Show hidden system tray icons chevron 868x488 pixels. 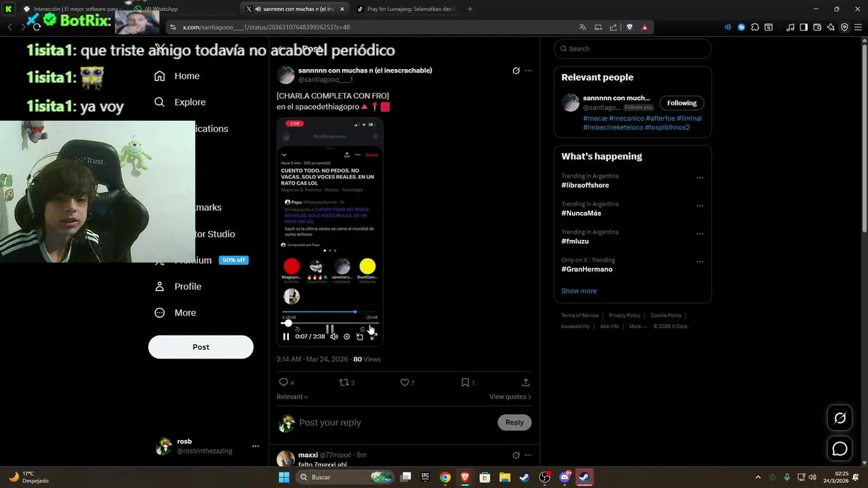point(757,477)
